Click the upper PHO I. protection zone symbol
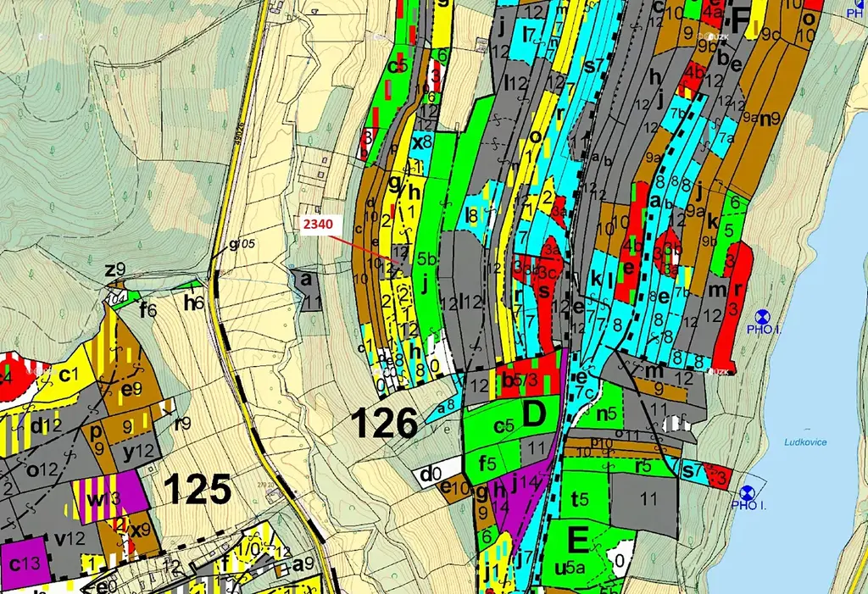This screenshot has width=868, height=594. [762, 317]
